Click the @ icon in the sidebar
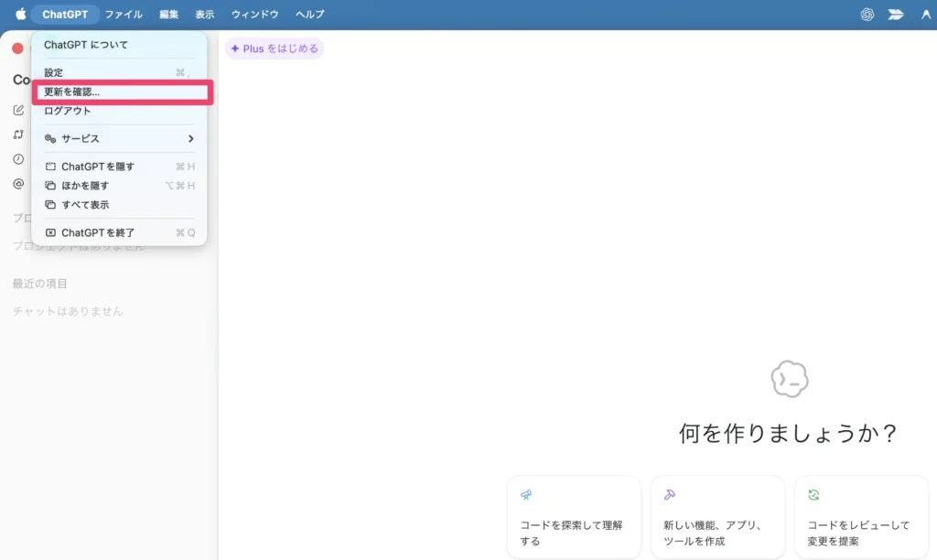This screenshot has width=937, height=560. tap(18, 184)
